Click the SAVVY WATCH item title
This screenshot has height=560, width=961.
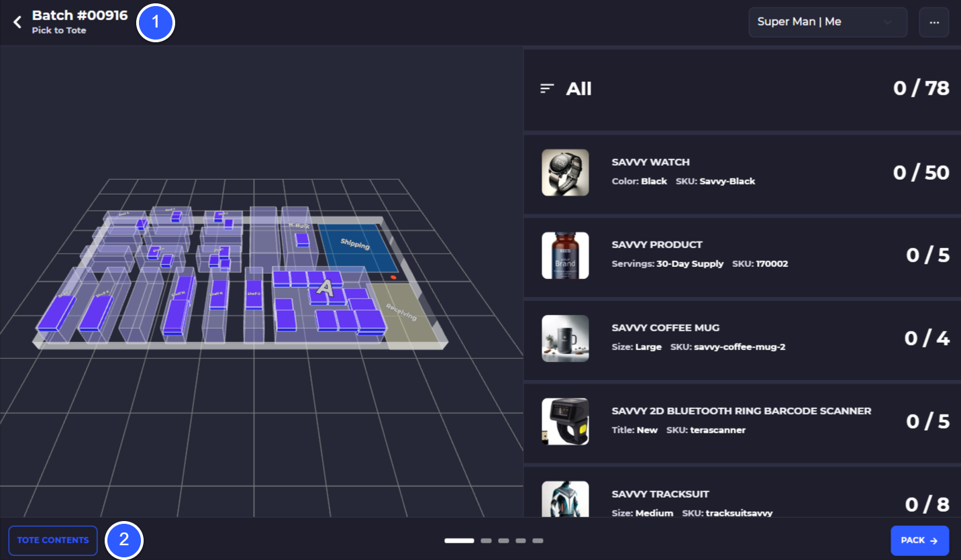click(650, 162)
